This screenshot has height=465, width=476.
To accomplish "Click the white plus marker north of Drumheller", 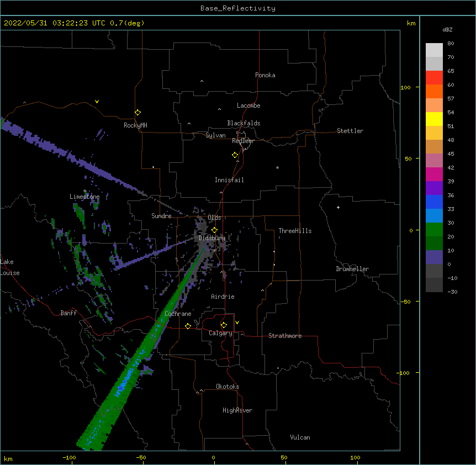I will tap(338, 207).
